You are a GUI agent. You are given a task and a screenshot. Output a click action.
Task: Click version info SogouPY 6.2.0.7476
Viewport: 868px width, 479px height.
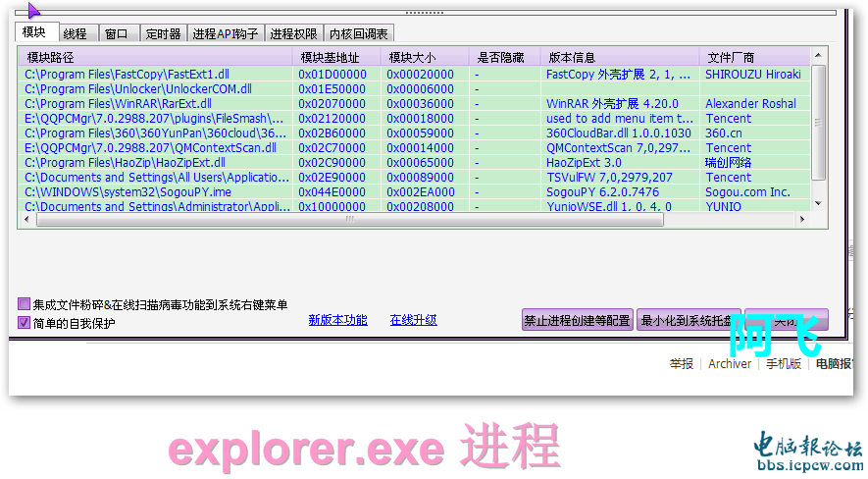click(602, 192)
